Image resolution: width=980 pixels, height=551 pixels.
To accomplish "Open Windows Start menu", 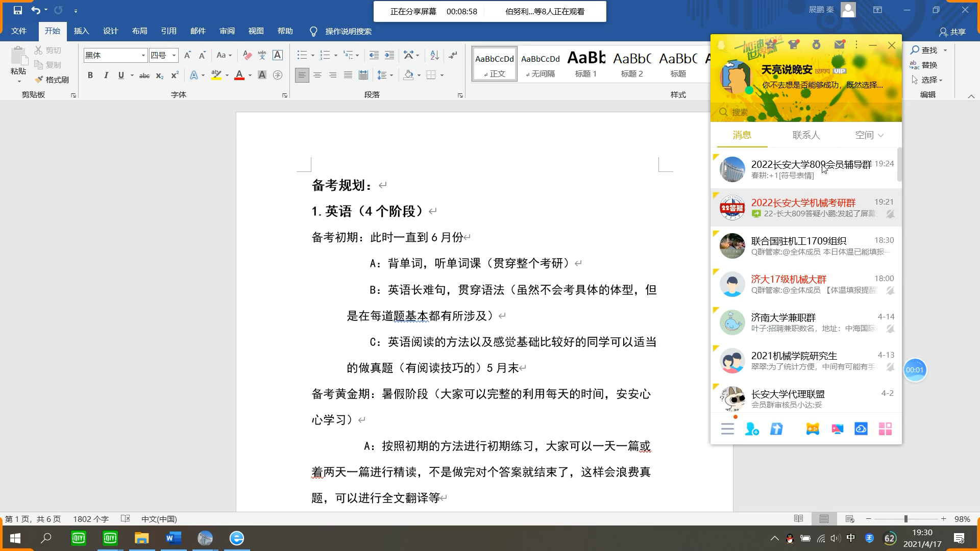I will pos(15,538).
